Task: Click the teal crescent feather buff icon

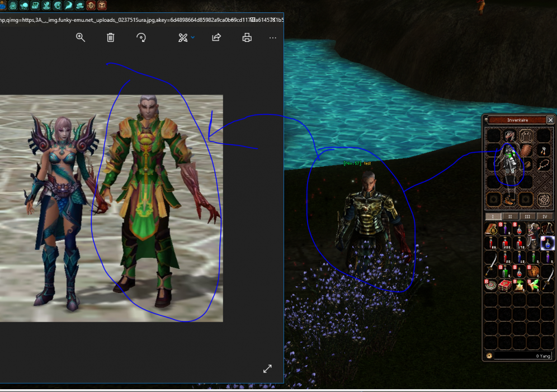Action: [x=69, y=5]
